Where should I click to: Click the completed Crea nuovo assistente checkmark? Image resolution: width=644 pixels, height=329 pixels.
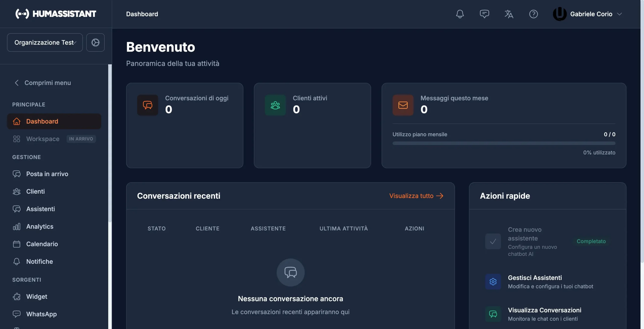493,241
